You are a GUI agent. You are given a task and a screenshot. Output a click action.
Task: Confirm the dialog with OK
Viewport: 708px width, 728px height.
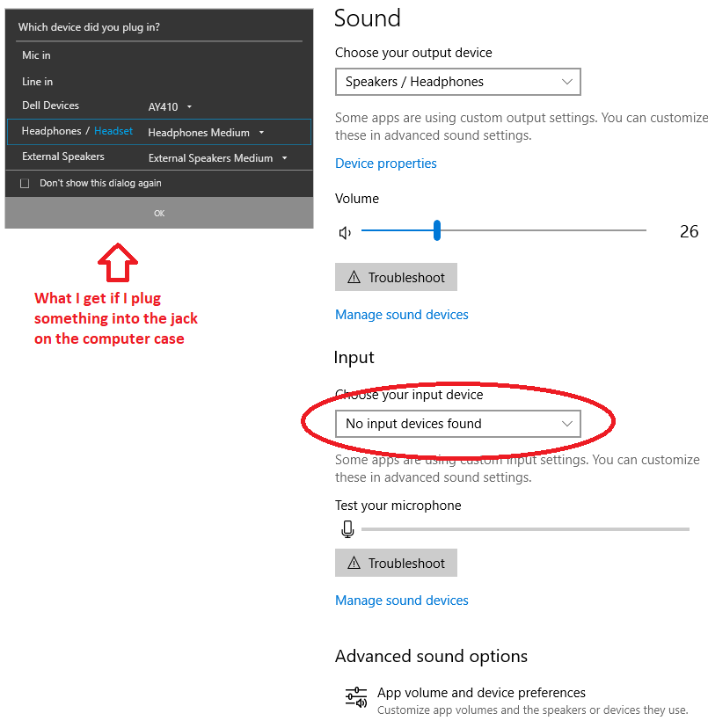pos(159,213)
